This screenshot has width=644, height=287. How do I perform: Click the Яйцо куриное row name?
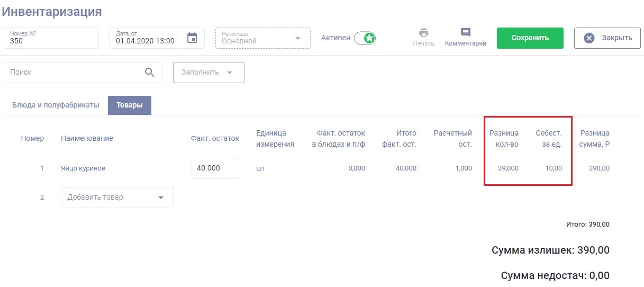(x=83, y=168)
